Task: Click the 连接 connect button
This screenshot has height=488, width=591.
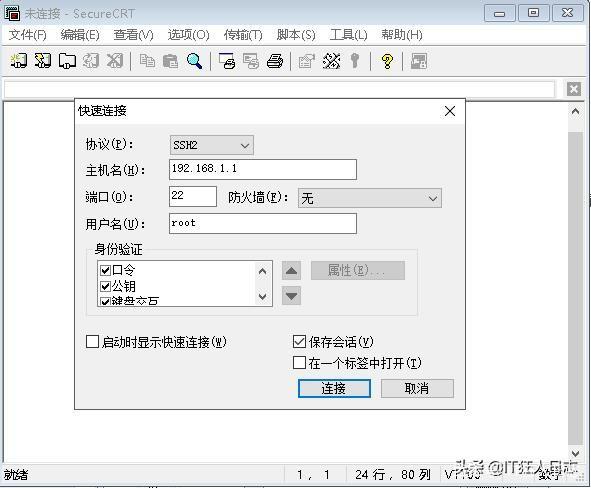Action: [x=334, y=388]
